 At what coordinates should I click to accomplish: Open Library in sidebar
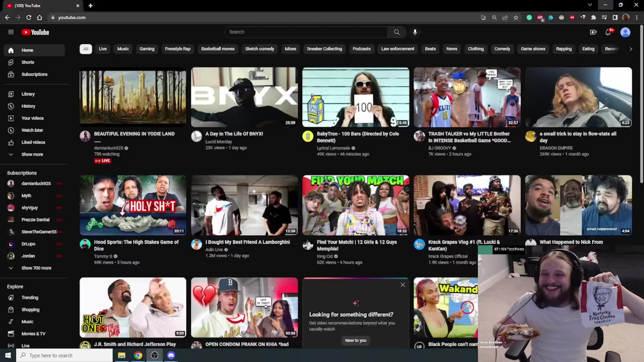(34, 94)
